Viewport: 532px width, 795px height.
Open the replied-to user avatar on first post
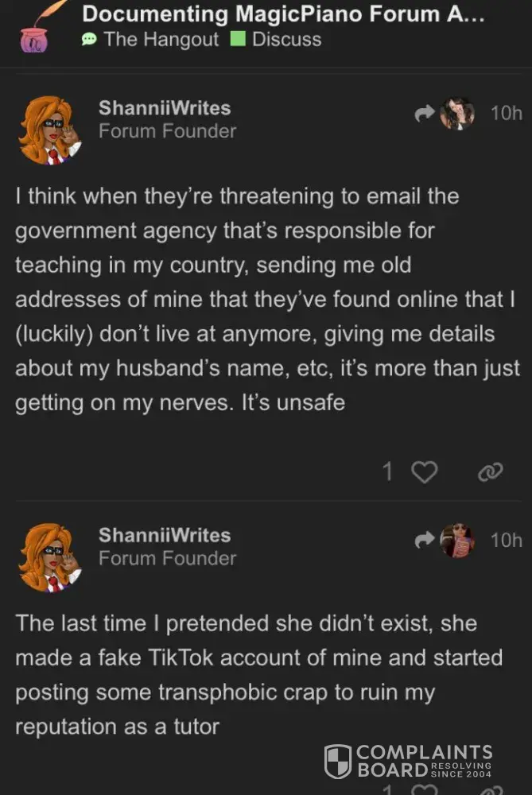[457, 113]
